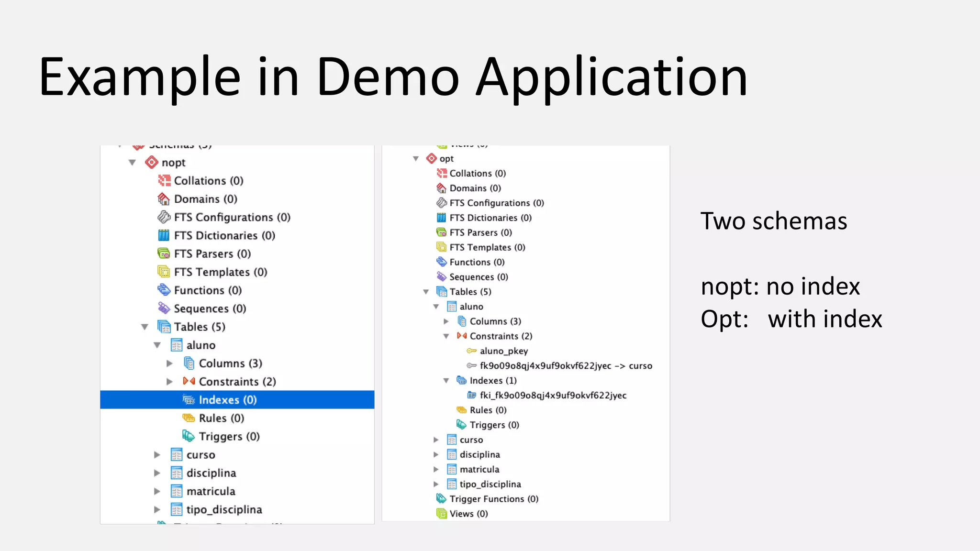Click FTS Dictionaries book icon under nopt
The height and width of the screenshot is (551, 980).
[x=164, y=235]
